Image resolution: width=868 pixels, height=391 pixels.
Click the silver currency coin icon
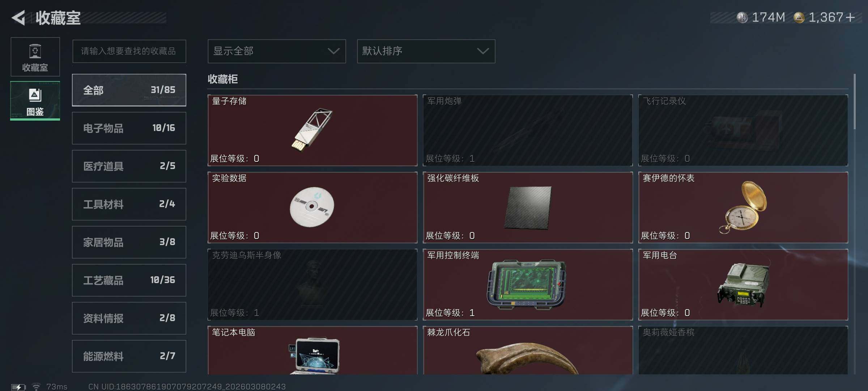pos(742,17)
